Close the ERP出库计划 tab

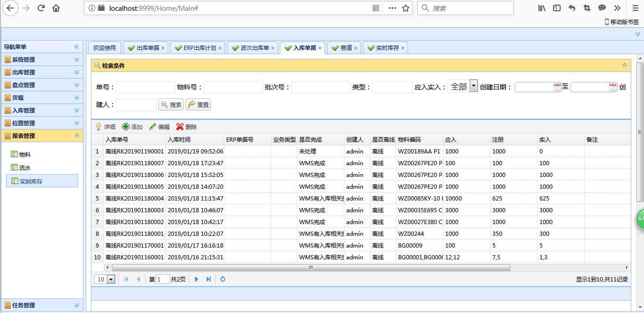coord(220,48)
